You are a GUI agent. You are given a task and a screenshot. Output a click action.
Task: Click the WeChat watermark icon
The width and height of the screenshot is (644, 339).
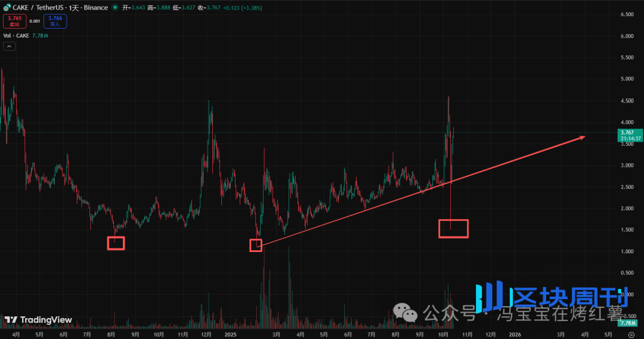pyautogui.click(x=408, y=313)
